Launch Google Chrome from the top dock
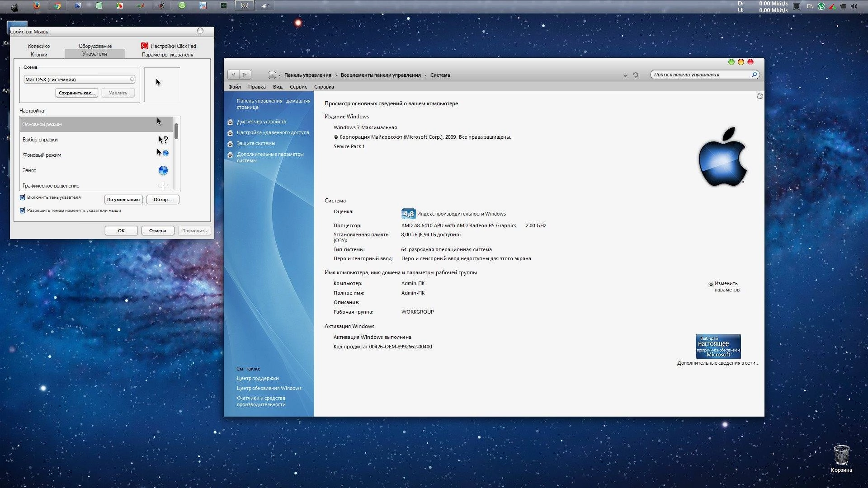This screenshot has width=868, height=488. 57,6
